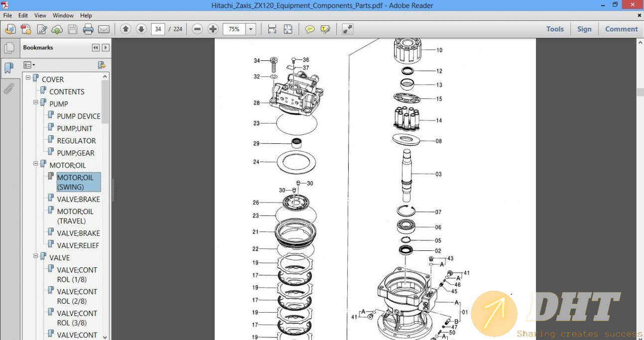Select the VALVE;RELIEF bookmark
Image resolution: width=644 pixels, height=340 pixels.
(78, 245)
